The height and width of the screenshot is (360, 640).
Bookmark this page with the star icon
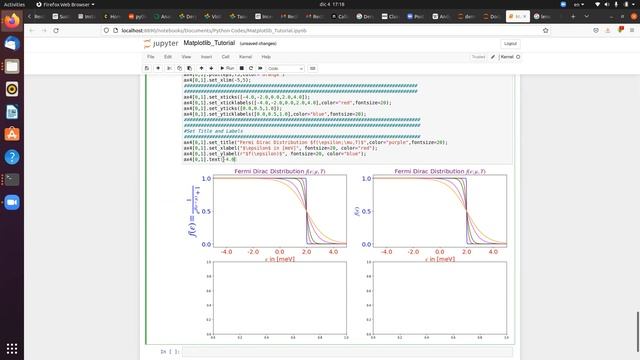(x=545, y=31)
